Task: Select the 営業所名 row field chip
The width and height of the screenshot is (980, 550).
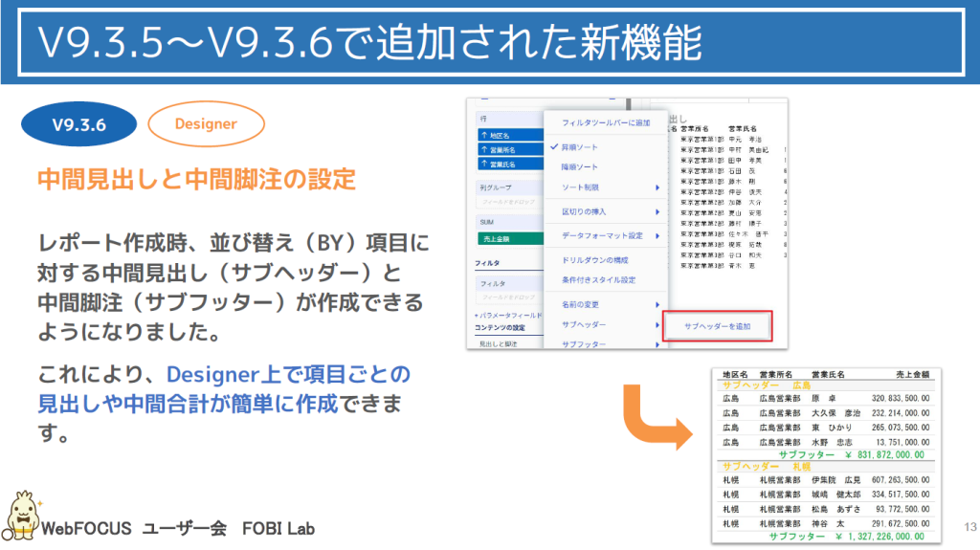Action: tap(504, 150)
